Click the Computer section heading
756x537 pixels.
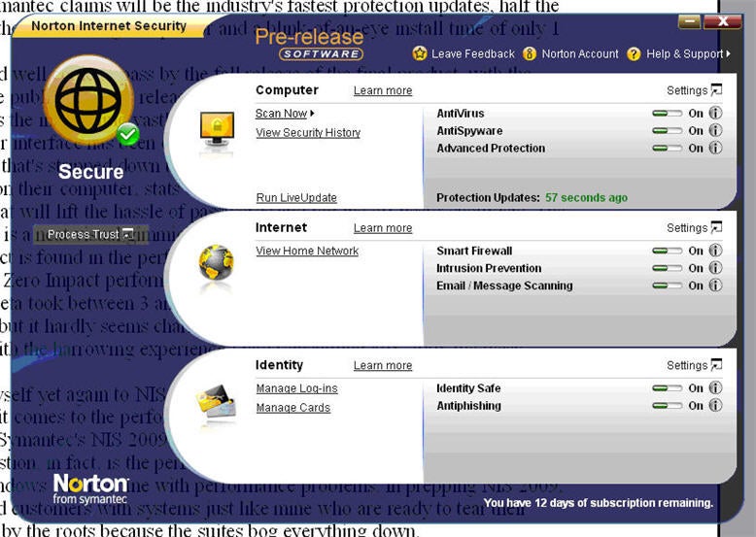point(287,90)
